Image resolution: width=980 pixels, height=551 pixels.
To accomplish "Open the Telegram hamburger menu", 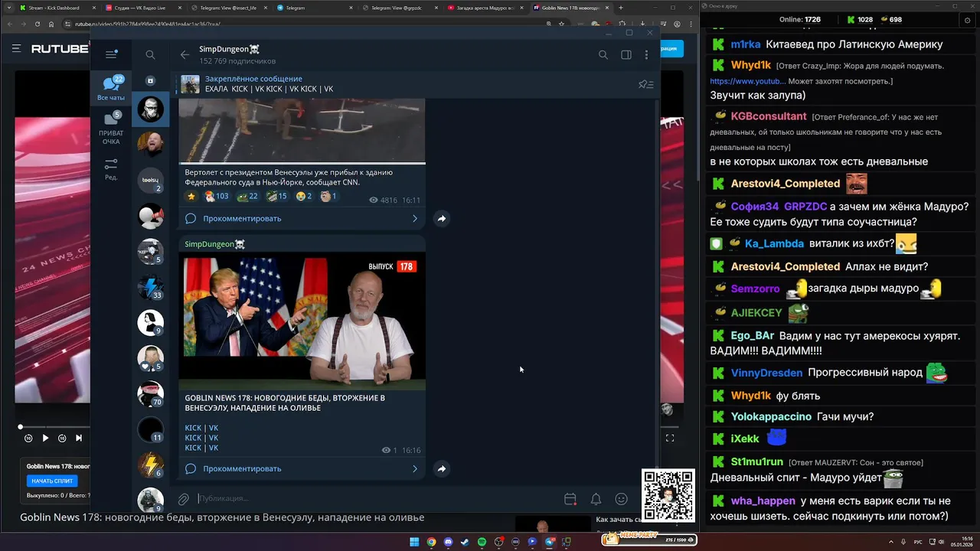I will [x=111, y=54].
